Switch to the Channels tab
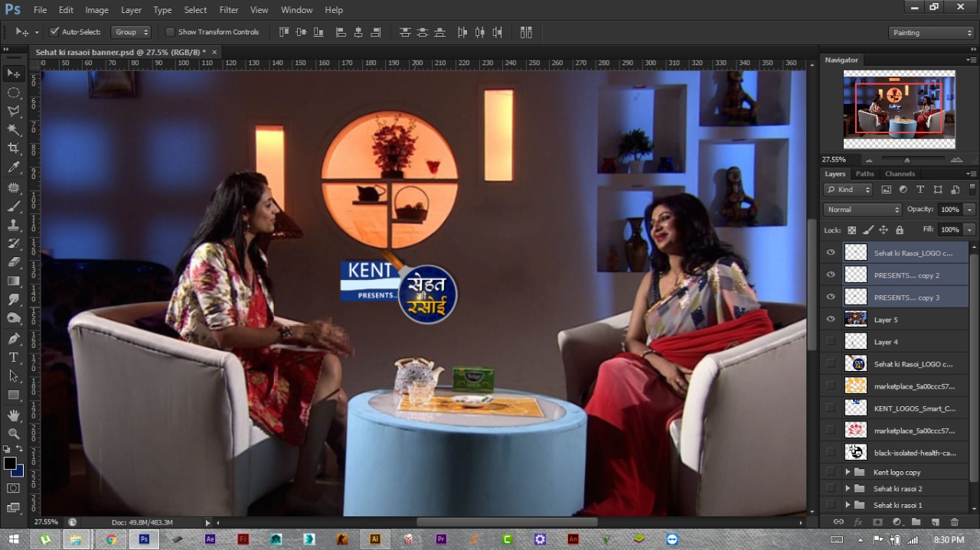 click(x=900, y=174)
